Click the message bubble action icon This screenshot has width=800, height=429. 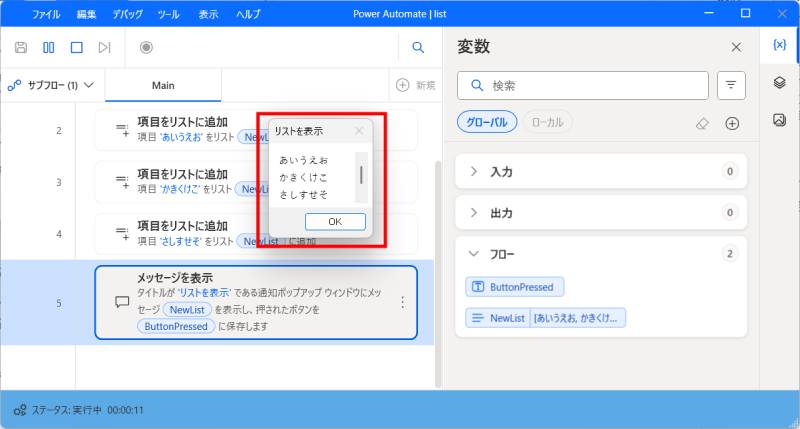[122, 302]
